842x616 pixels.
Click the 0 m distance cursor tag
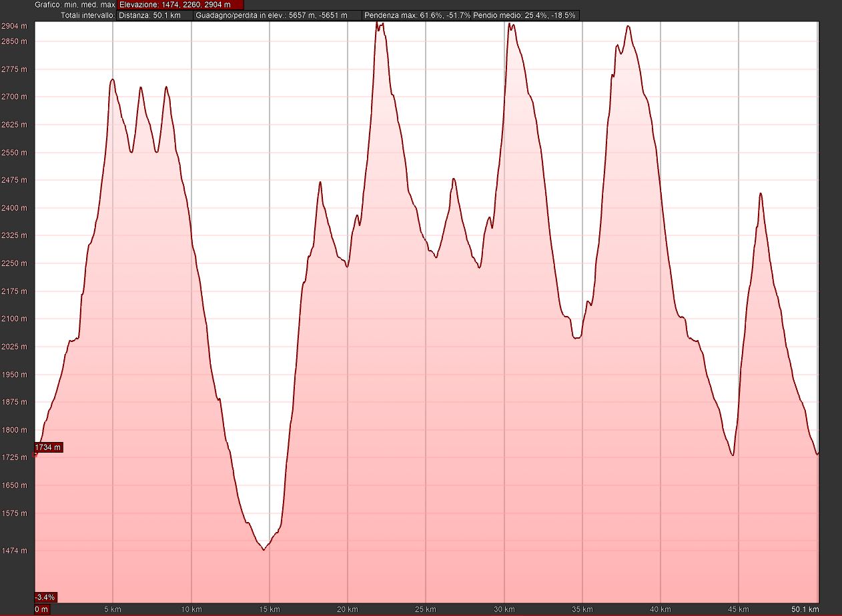click(42, 609)
